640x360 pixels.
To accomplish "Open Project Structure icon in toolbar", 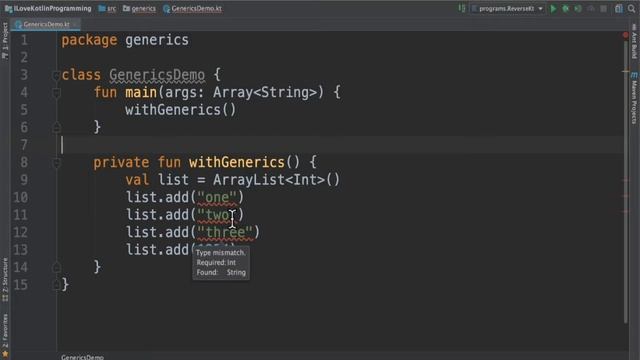I will (619, 9).
